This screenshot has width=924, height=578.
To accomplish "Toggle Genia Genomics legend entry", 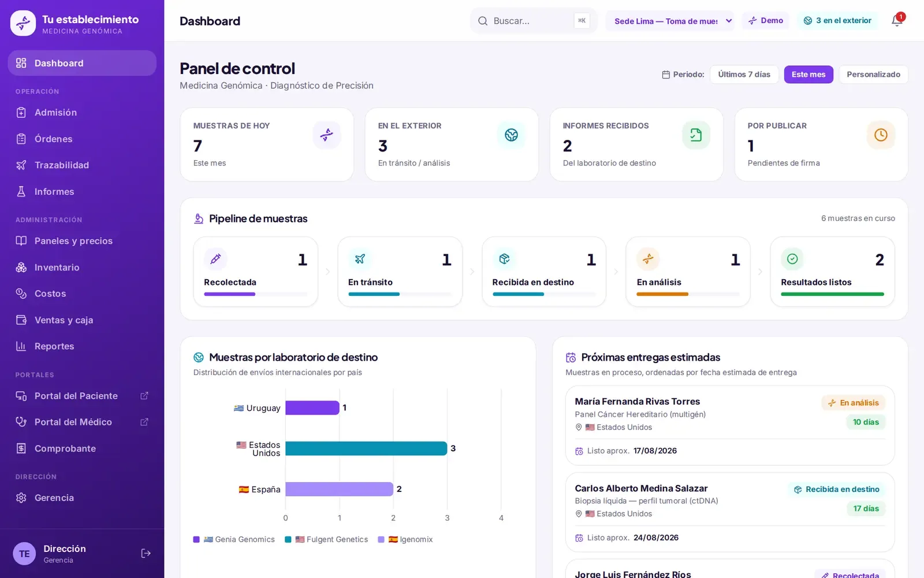I will click(x=234, y=539).
